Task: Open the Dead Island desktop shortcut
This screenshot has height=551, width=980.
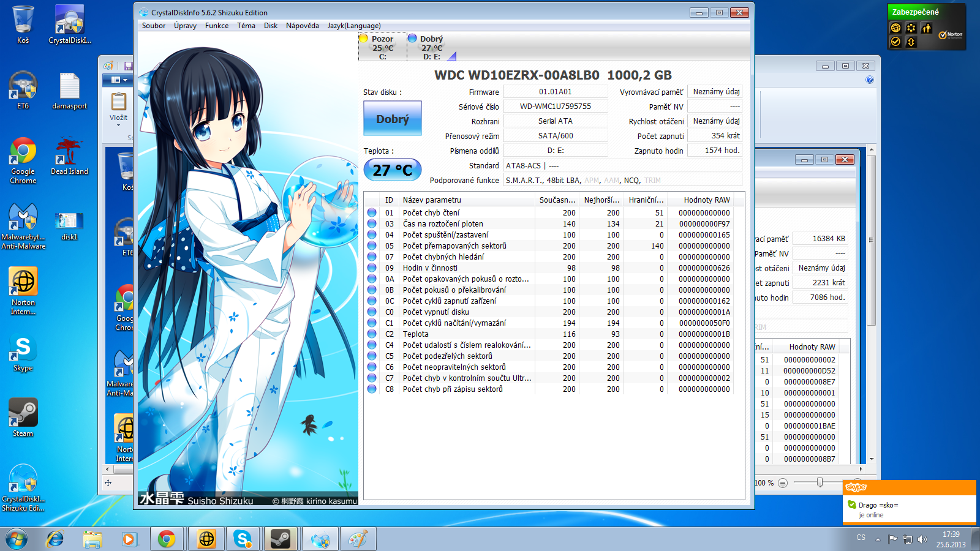Action: [x=70, y=156]
